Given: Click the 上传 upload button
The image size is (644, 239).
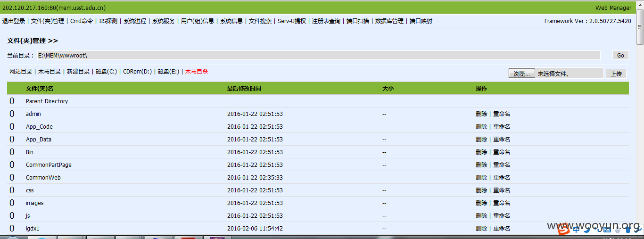Looking at the screenshot, I should (x=616, y=74).
